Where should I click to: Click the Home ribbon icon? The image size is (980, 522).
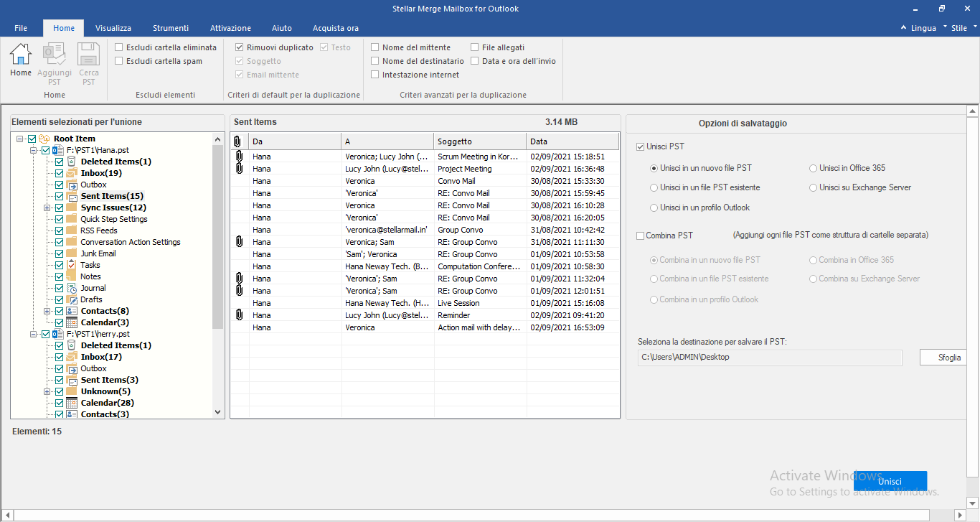tap(21, 55)
